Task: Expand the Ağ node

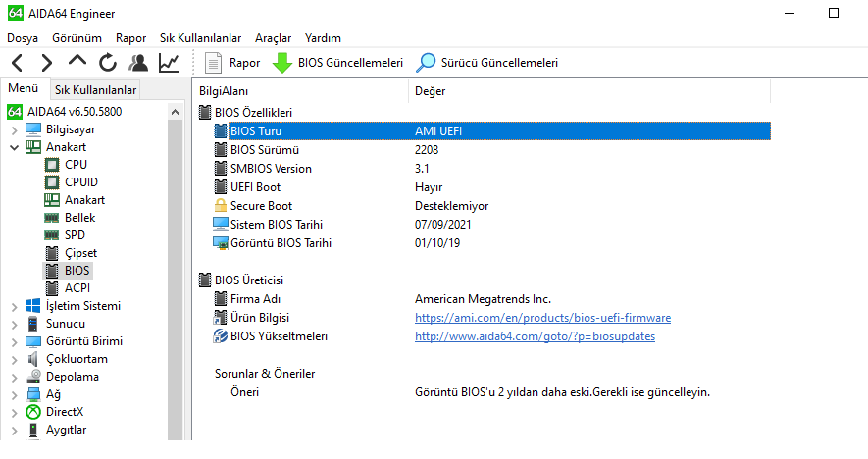Action: [x=15, y=395]
